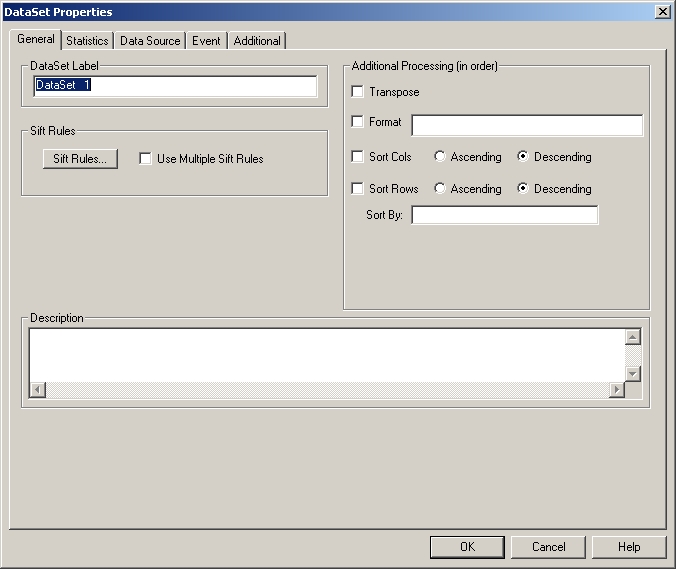This screenshot has width=676, height=569.
Task: Select Descending radio for Sort Rows
Action: click(523, 189)
